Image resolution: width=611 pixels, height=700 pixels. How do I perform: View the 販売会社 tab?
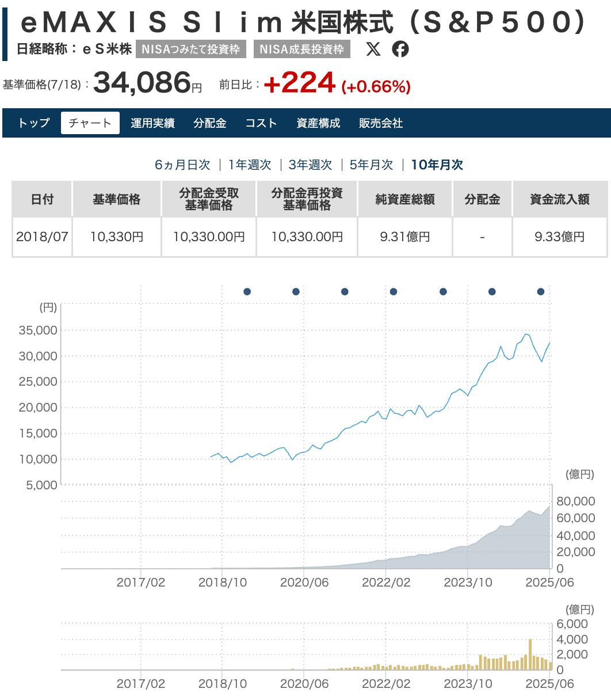click(x=381, y=123)
